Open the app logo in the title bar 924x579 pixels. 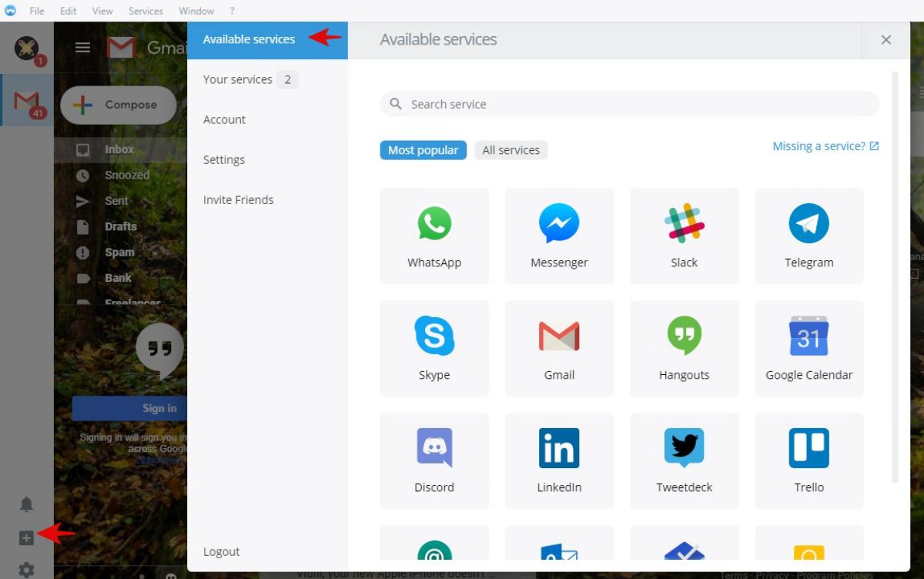click(10, 11)
